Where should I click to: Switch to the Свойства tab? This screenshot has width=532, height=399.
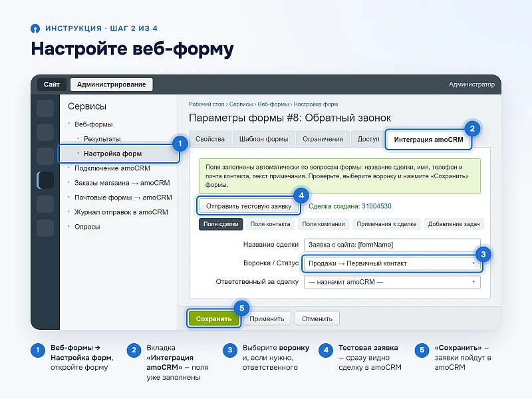point(210,139)
